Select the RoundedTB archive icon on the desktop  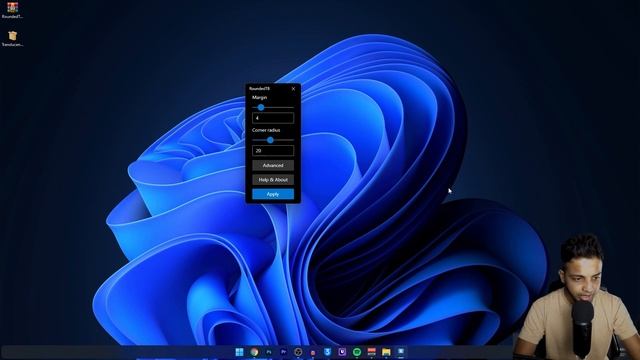pyautogui.click(x=12, y=11)
